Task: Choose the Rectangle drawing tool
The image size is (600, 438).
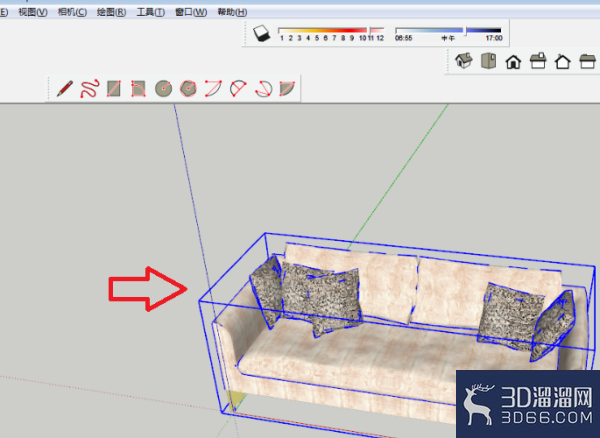Action: [114, 88]
